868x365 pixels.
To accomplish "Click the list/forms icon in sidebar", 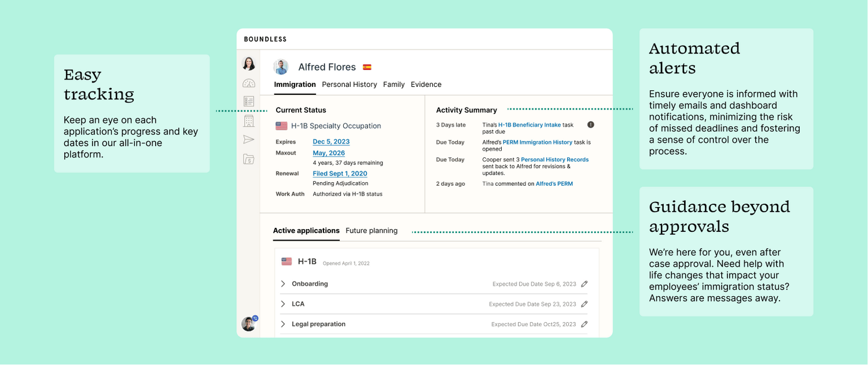I will click(249, 102).
